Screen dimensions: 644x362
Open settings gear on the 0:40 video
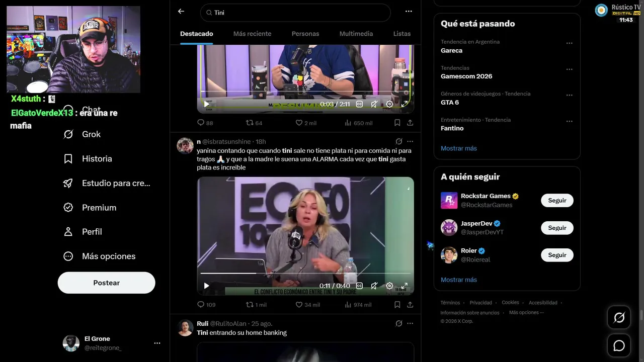pyautogui.click(x=389, y=286)
